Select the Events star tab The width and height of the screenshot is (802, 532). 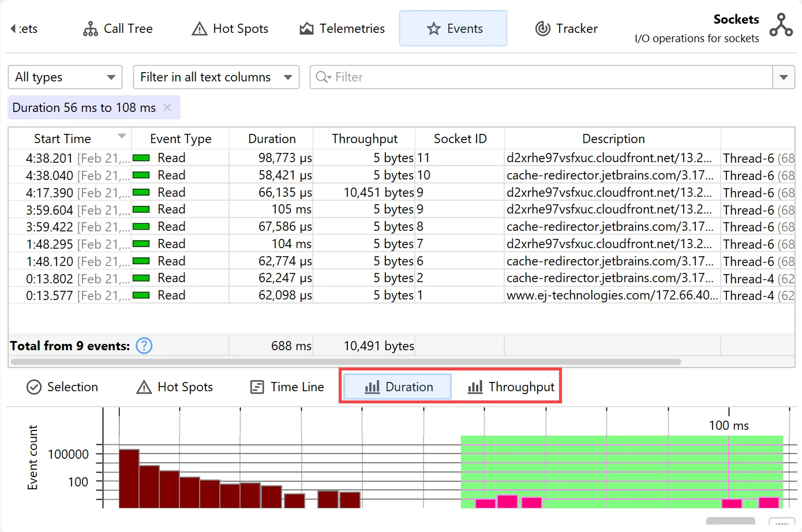point(454,29)
